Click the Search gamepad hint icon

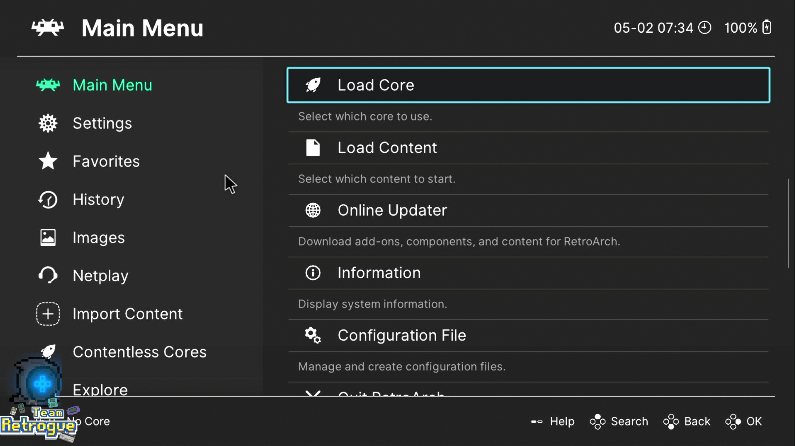(x=598, y=421)
